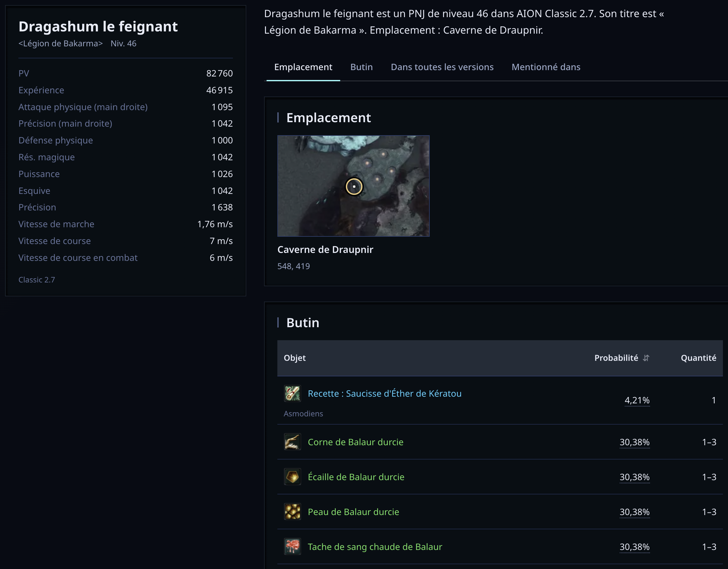
Task: Click the Vitesse de course en combat label
Action: [x=78, y=258]
